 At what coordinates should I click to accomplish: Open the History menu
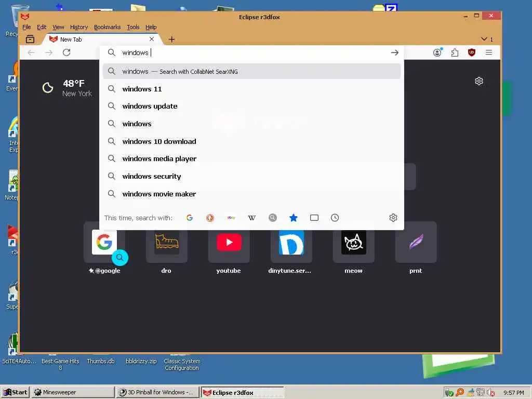click(79, 27)
